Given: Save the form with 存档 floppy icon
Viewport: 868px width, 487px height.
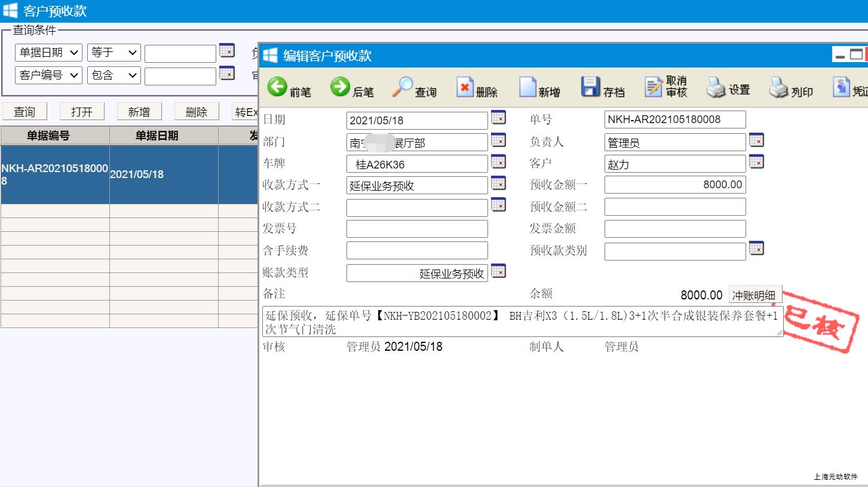Looking at the screenshot, I should point(591,87).
